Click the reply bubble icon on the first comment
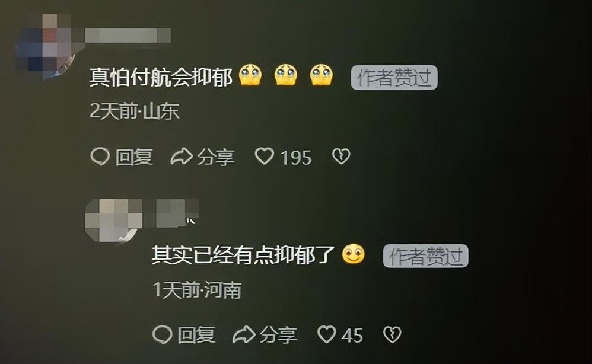The image size is (592, 364). coord(100,156)
